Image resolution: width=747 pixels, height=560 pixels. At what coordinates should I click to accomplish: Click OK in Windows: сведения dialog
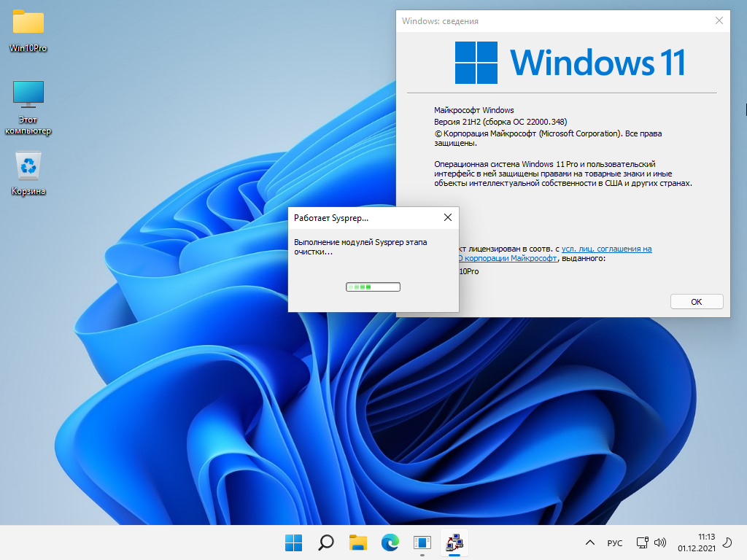697,301
